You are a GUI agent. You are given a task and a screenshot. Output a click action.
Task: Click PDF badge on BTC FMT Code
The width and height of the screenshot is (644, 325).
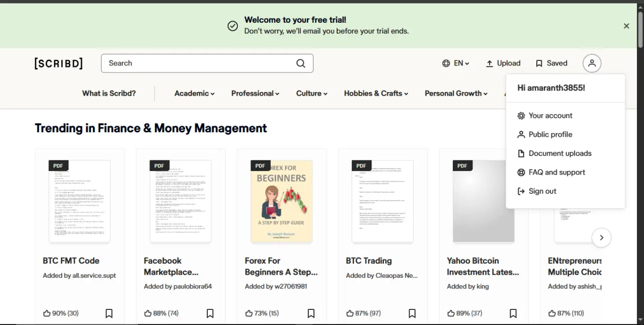click(58, 166)
